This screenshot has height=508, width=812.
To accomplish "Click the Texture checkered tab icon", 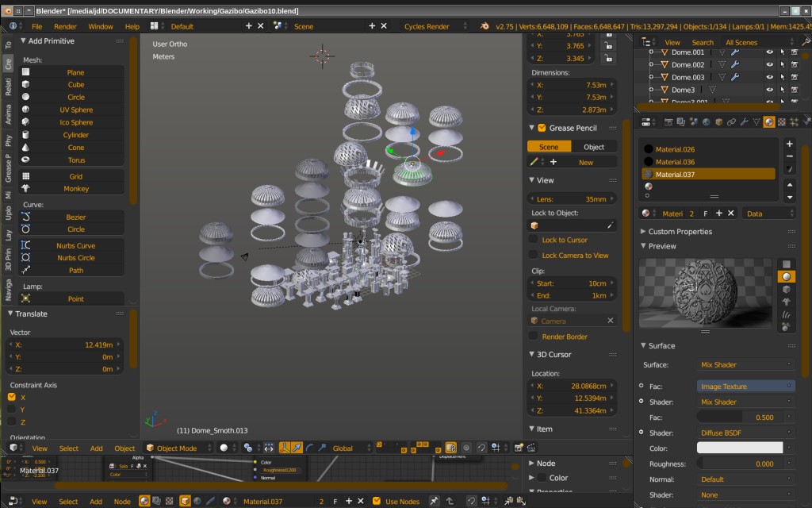I will coord(782,121).
